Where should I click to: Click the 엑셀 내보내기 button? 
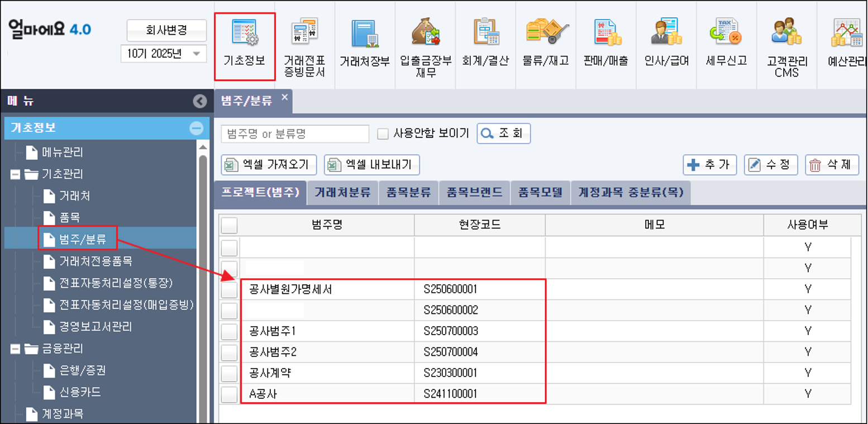point(371,164)
